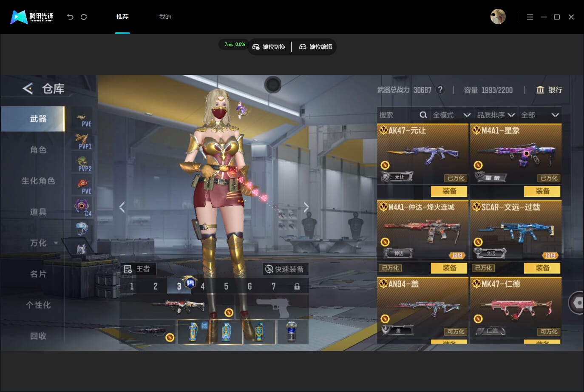Click the locked loadout slot icon
Viewport: 584px width, 392px height.
297,287
